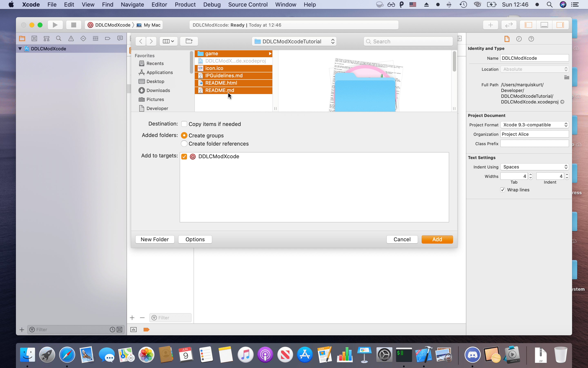Click the Library plus button in toolbar
The width and height of the screenshot is (588, 368).
pos(491,25)
